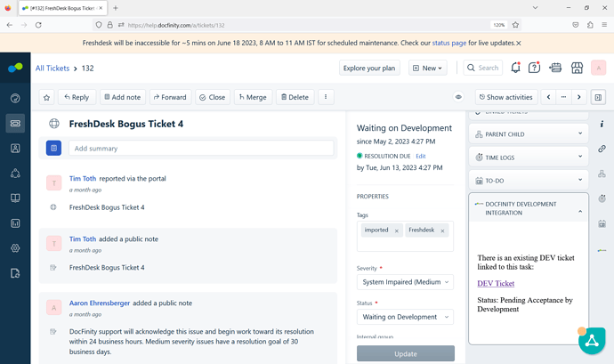Open more ticket actions menu
Image resolution: width=614 pixels, height=364 pixels.
click(326, 97)
